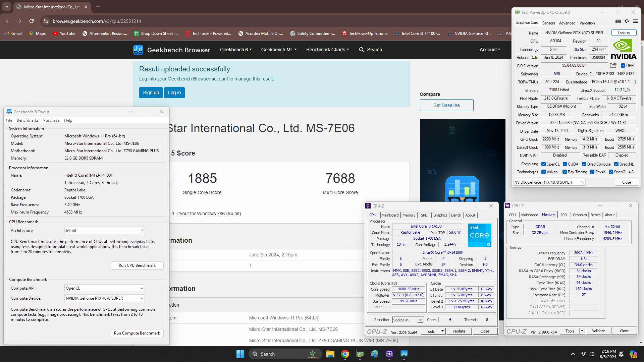Switch to the Advanced tab in GPU-Z
Image resolution: width=644 pixels, height=362 pixels.
coord(567,23)
